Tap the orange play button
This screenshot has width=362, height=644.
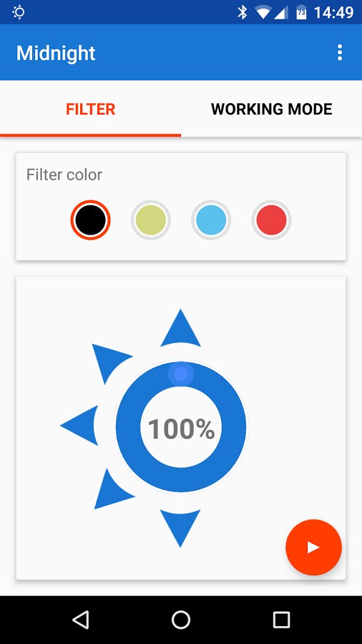[313, 547]
